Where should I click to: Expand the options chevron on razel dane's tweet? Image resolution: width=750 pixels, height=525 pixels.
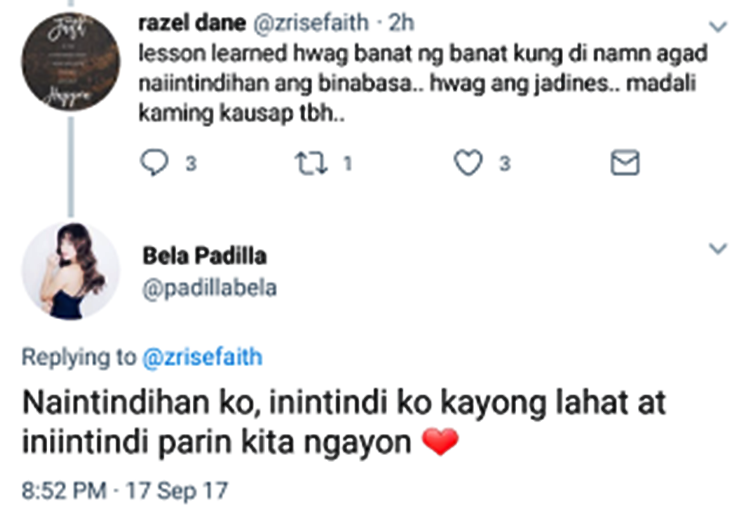718,25
